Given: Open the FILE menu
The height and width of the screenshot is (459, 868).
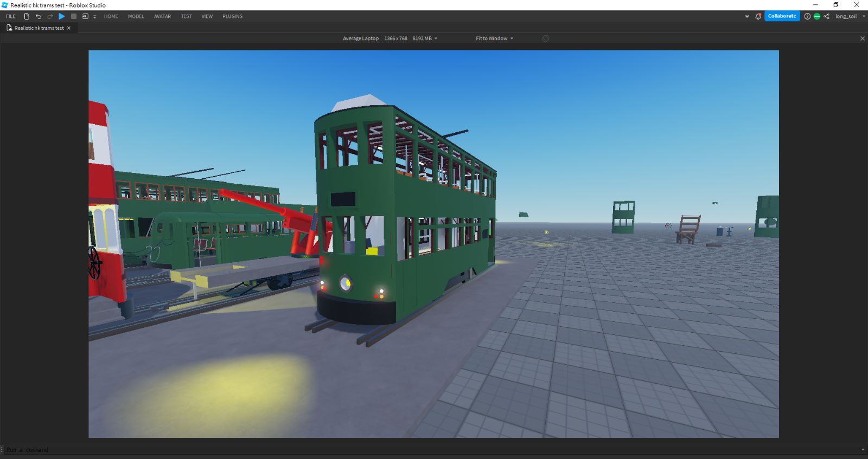Looking at the screenshot, I should 11,16.
